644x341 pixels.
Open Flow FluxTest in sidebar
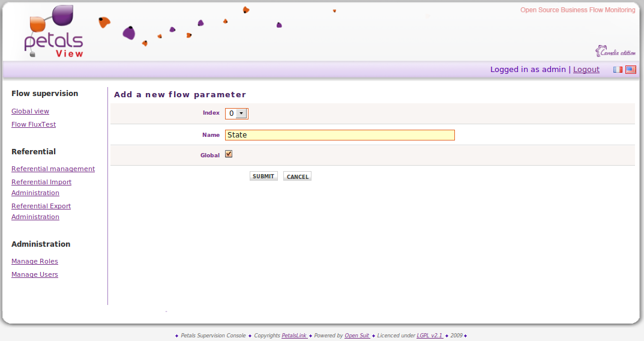pyautogui.click(x=34, y=124)
